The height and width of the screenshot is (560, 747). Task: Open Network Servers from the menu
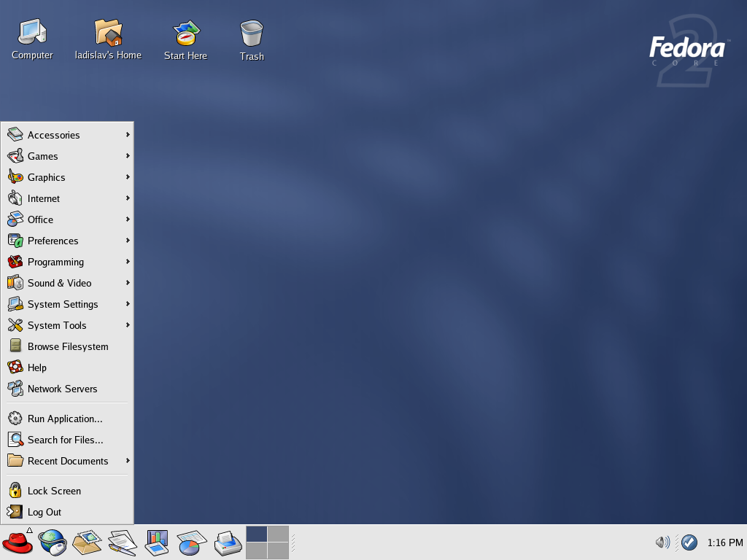(67, 389)
